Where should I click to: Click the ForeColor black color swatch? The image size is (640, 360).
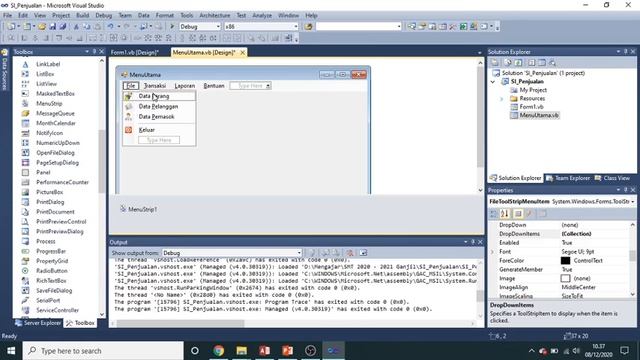pyautogui.click(x=565, y=260)
